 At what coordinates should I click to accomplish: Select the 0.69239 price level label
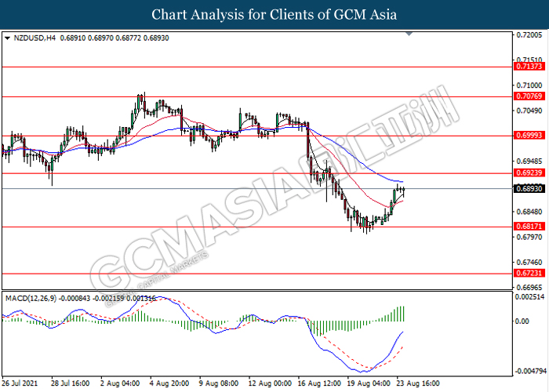tap(529, 172)
